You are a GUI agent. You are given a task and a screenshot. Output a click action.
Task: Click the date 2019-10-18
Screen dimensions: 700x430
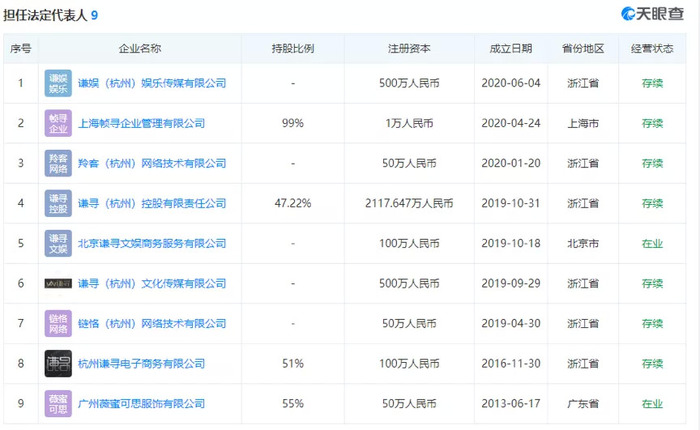[x=511, y=243]
